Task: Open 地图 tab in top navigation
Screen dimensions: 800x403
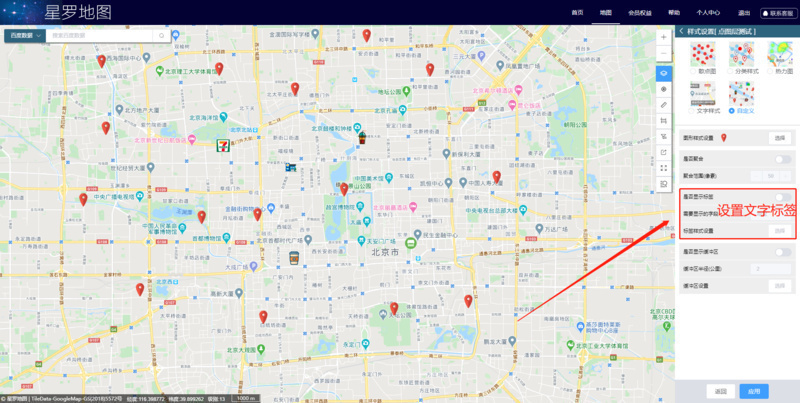Action: coord(606,13)
